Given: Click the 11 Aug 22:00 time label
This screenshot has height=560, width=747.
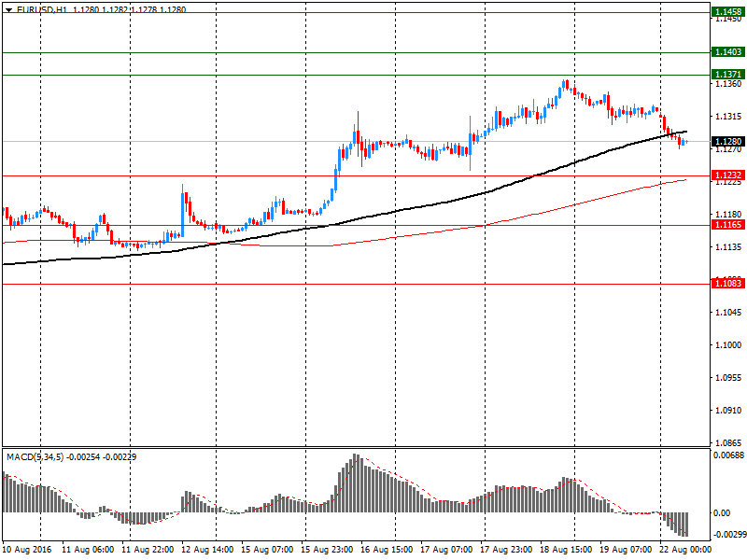Looking at the screenshot, I should [148, 550].
